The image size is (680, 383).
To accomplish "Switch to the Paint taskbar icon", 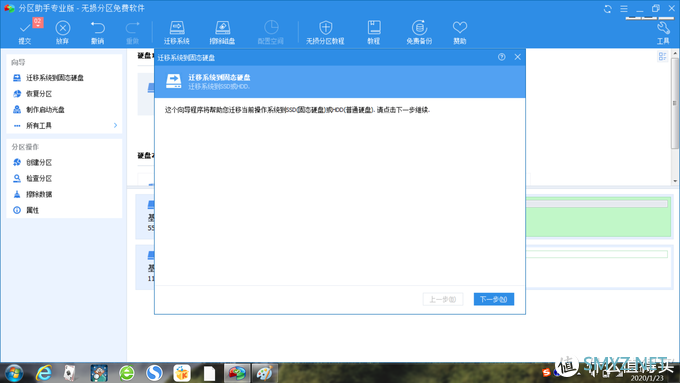I will pos(265,373).
